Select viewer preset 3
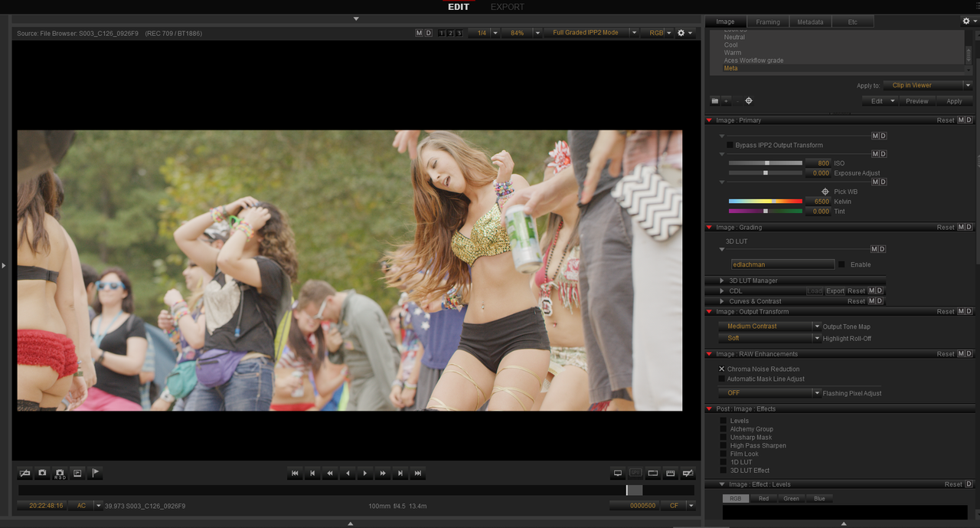 coord(459,33)
